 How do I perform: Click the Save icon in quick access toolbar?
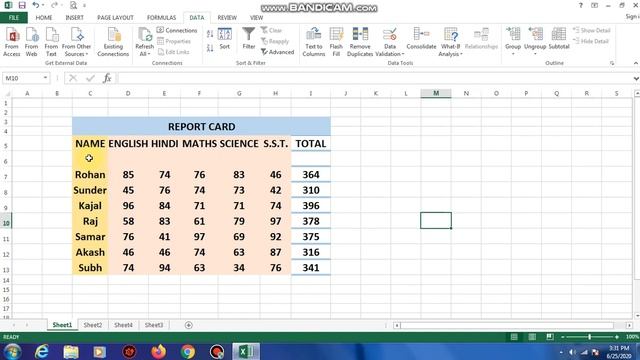click(22, 5)
